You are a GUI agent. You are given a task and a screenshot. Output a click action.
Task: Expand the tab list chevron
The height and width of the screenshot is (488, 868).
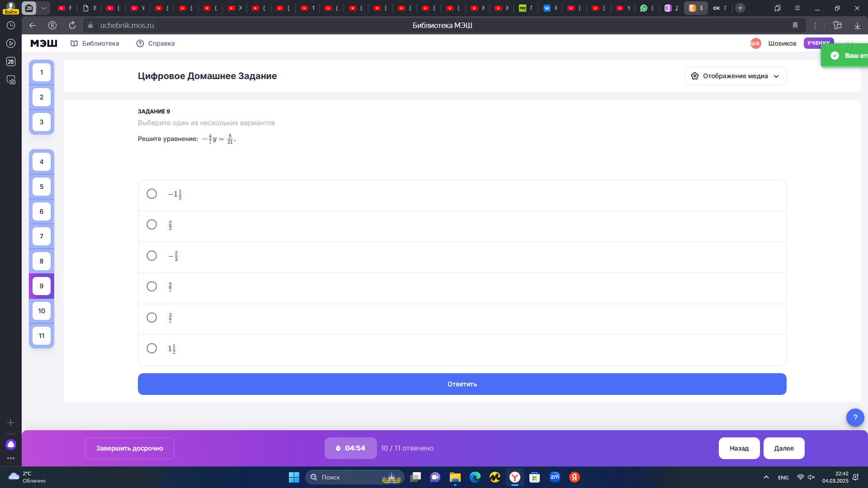(x=43, y=8)
